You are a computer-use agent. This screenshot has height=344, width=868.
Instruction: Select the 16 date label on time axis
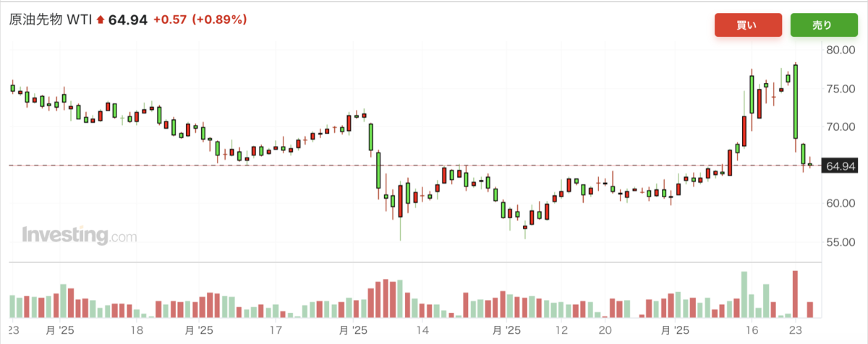pyautogui.click(x=753, y=330)
